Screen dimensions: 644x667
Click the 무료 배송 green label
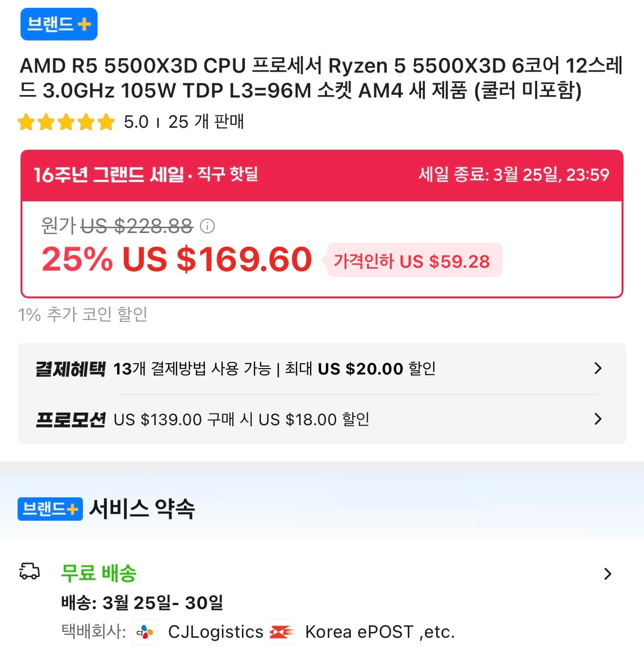[99, 573]
